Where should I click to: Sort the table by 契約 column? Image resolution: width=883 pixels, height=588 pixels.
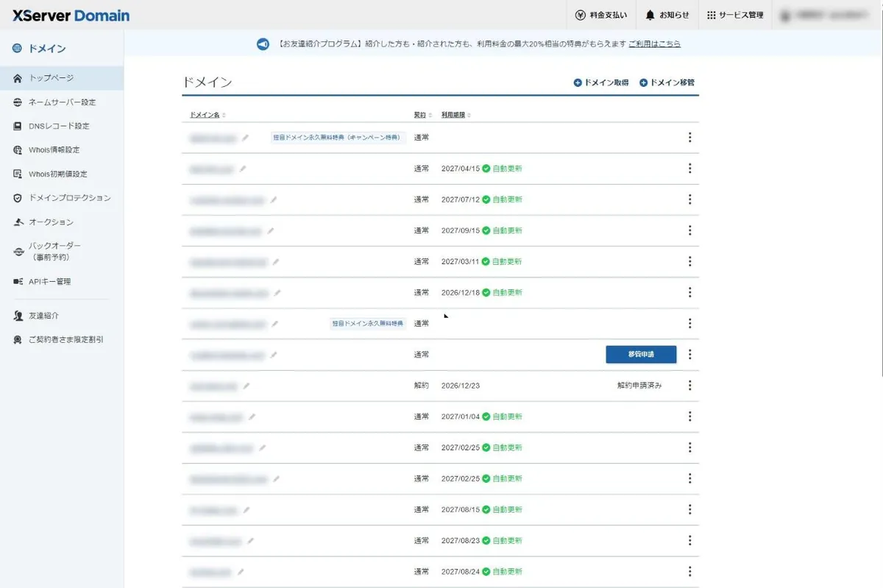pyautogui.click(x=422, y=115)
